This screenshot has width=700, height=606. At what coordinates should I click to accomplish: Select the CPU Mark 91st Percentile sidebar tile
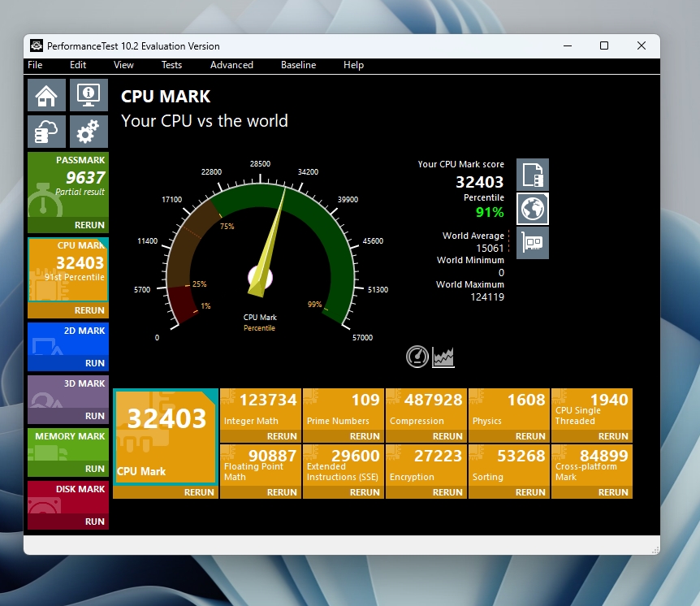click(68, 270)
